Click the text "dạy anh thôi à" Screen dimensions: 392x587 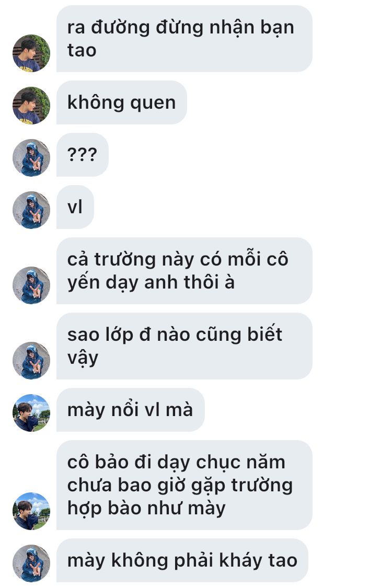[170, 283]
